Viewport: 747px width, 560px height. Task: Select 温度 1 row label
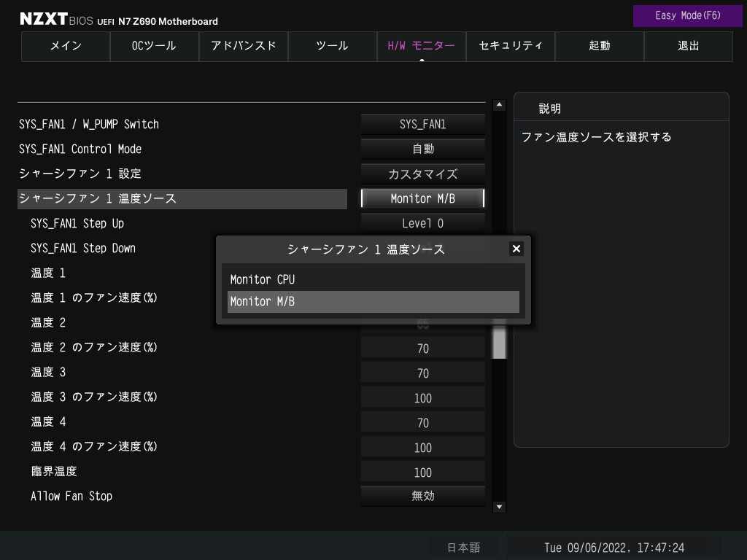pos(48,273)
